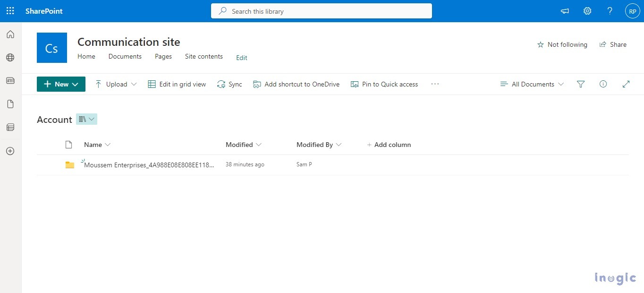
Task: Open the Site contents navigation tab
Action: 204,56
